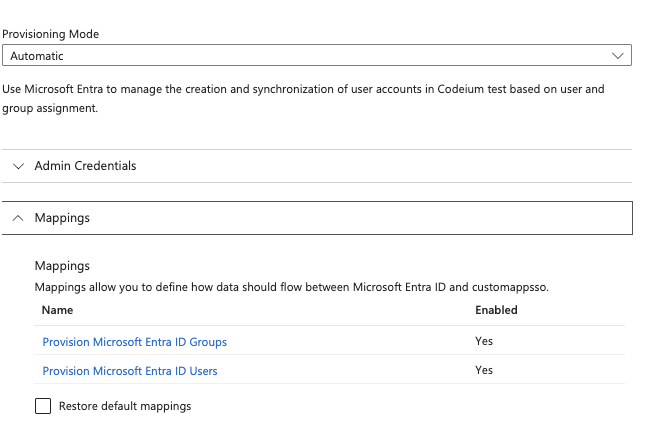Tick the Restore default mappings checkbox
Image resolution: width=666 pixels, height=438 pixels.
pos(43,406)
